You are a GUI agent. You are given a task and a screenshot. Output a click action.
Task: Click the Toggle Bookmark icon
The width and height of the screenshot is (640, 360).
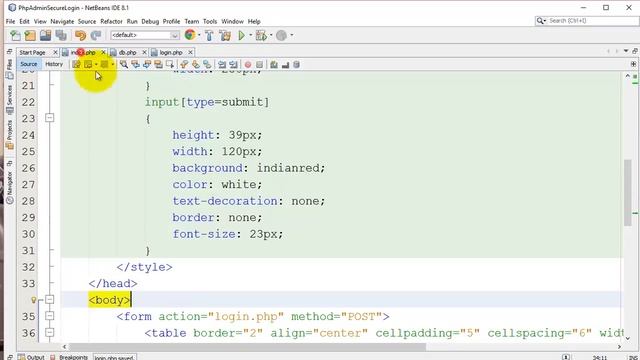click(x=207, y=64)
